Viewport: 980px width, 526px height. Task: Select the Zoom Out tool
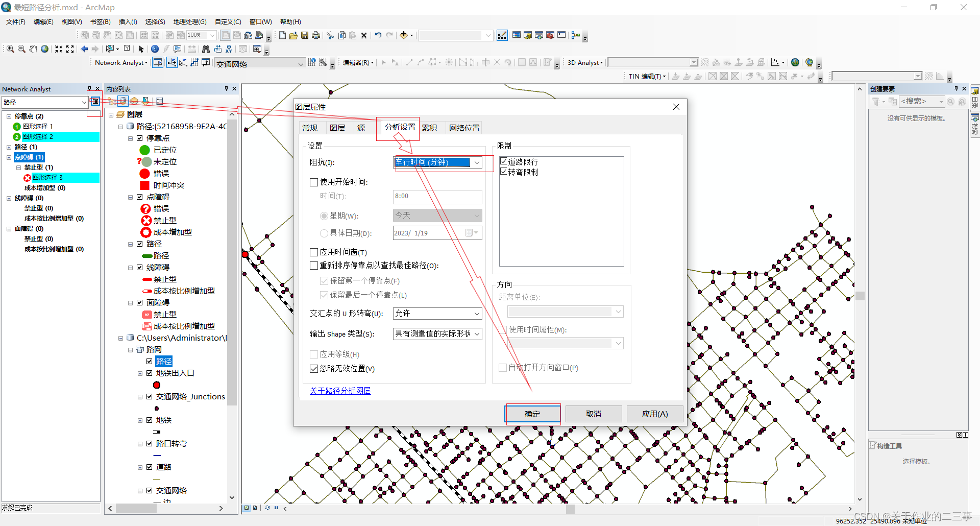(x=21, y=49)
